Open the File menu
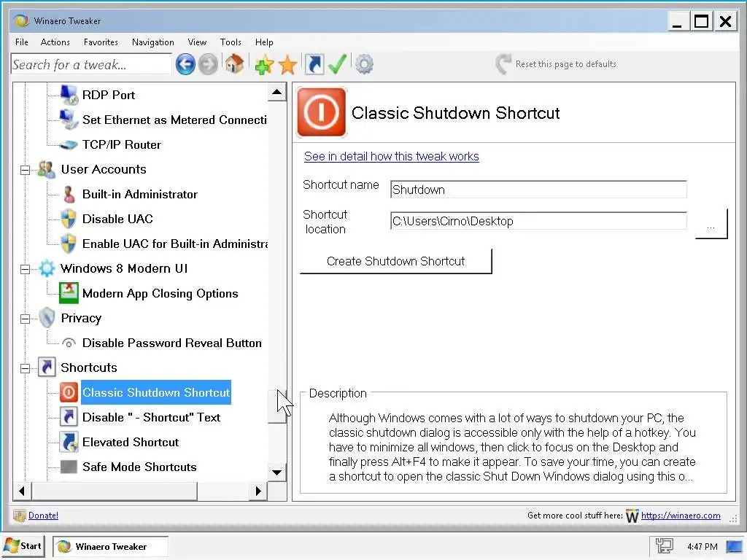 click(x=21, y=42)
